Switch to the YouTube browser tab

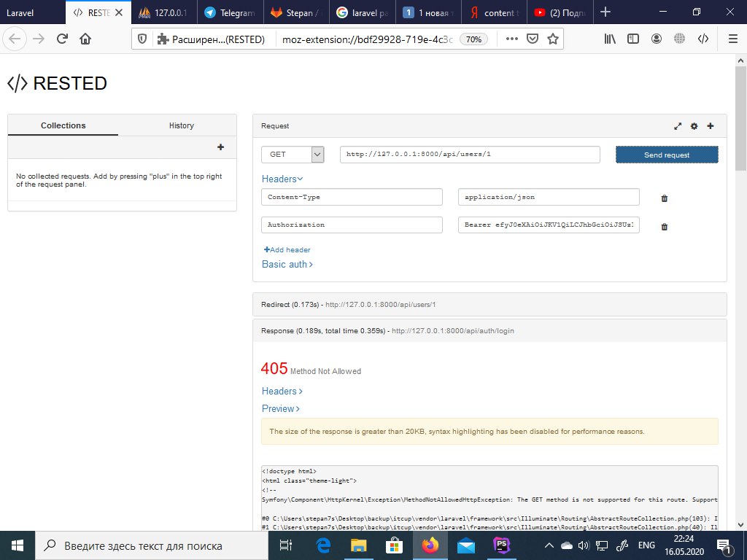click(x=560, y=12)
